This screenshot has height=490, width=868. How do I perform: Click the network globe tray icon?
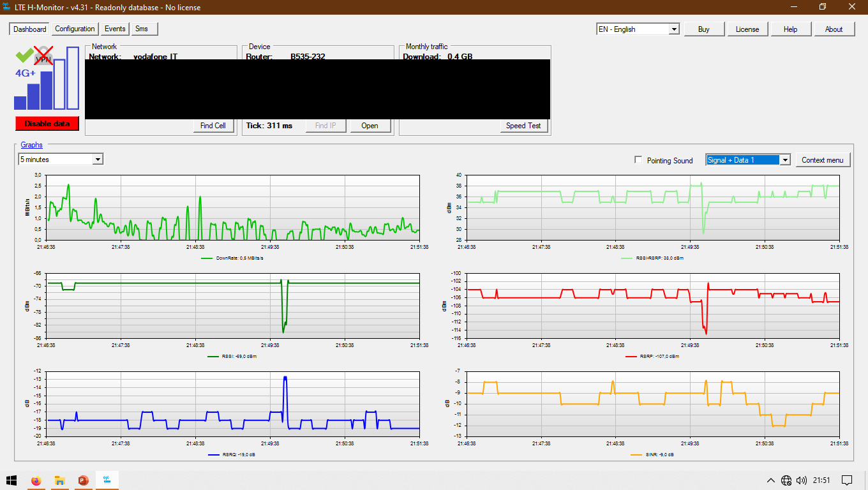click(x=786, y=480)
